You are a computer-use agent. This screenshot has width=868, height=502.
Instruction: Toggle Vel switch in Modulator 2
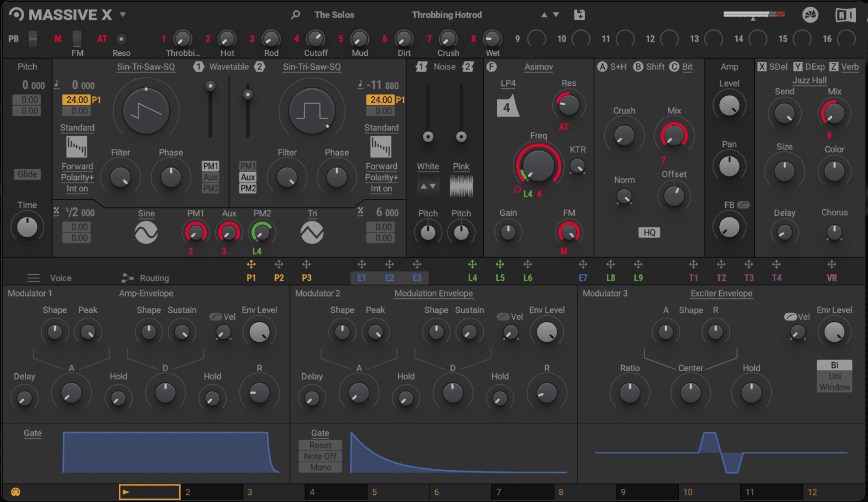pyautogui.click(x=503, y=317)
